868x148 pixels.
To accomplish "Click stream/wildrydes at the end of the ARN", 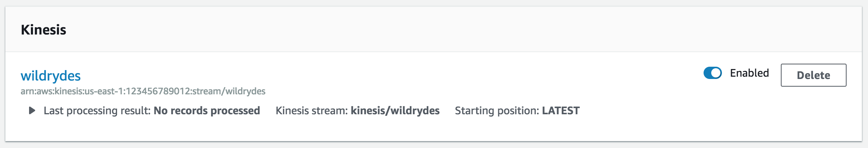I will (x=229, y=91).
